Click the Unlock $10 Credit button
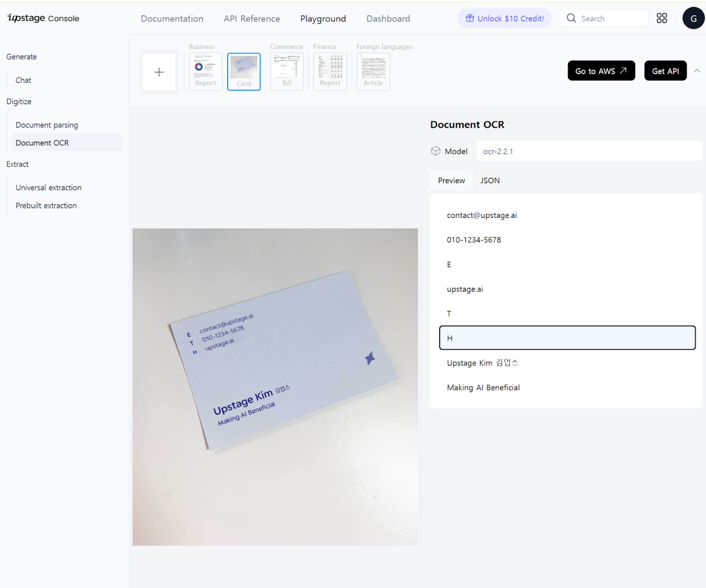The width and height of the screenshot is (706, 588). (x=504, y=18)
